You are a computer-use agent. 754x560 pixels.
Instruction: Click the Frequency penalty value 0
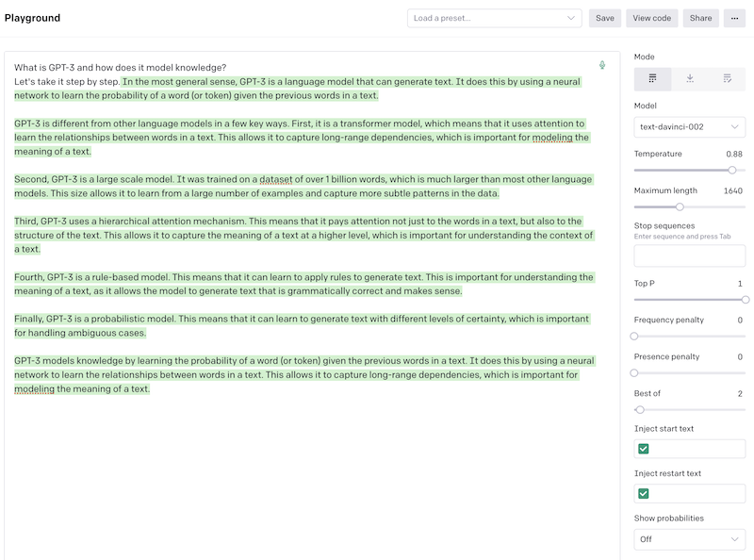(740, 321)
